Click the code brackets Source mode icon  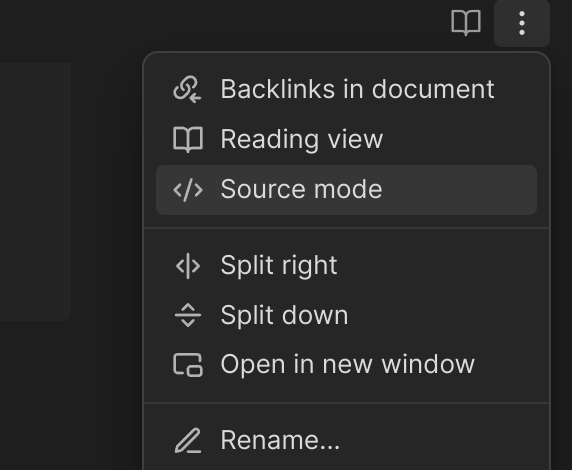click(x=188, y=190)
